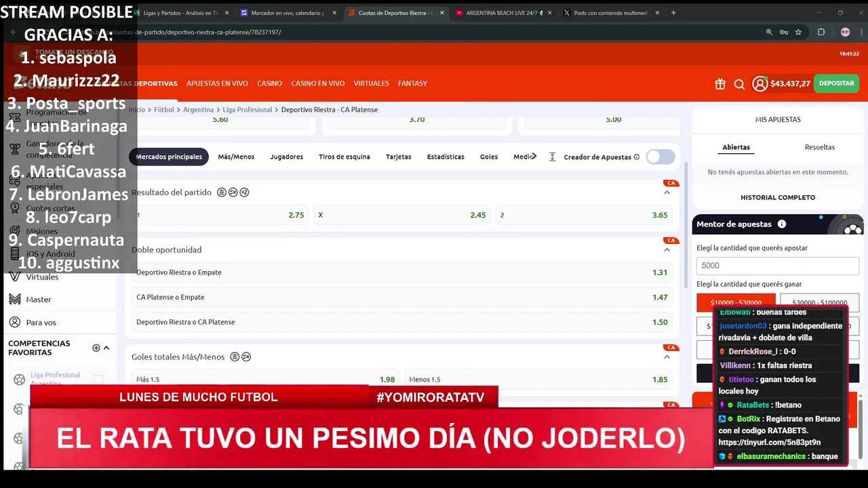Pick Deportivo Riestra o CA Platense 1.50

(x=402, y=322)
